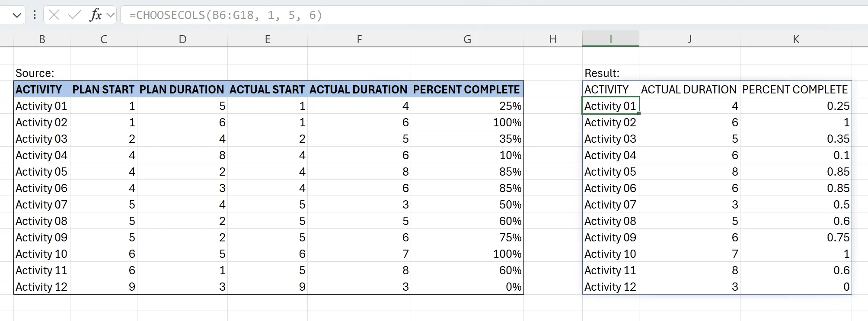Select column D header

182,39
